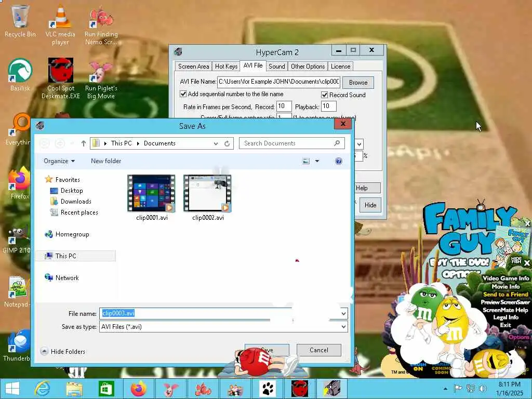Open the Recycle Bin desktop icon

20,20
